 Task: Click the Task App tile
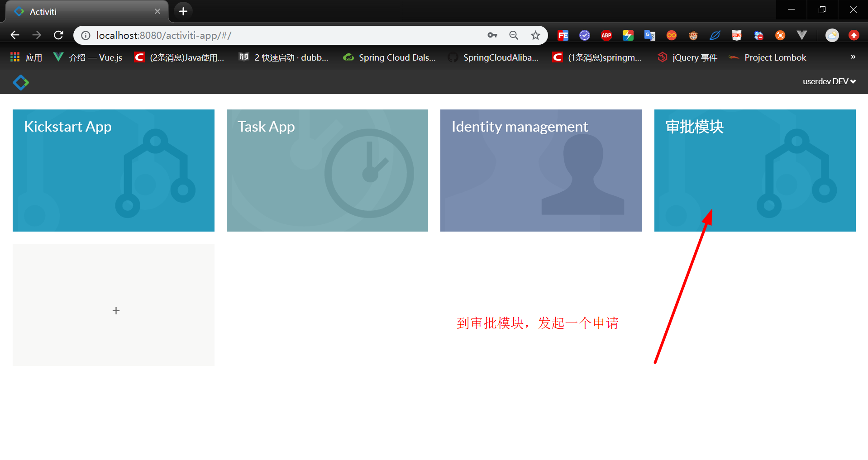327,171
